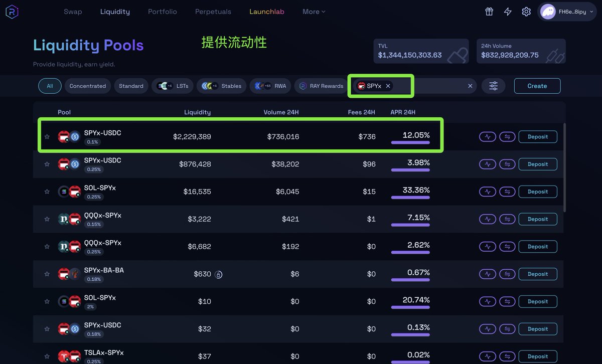Screen dimensions: 602x364
Task: Favorite the SPYx-USDC 0.1% pool star
Action: click(x=47, y=136)
